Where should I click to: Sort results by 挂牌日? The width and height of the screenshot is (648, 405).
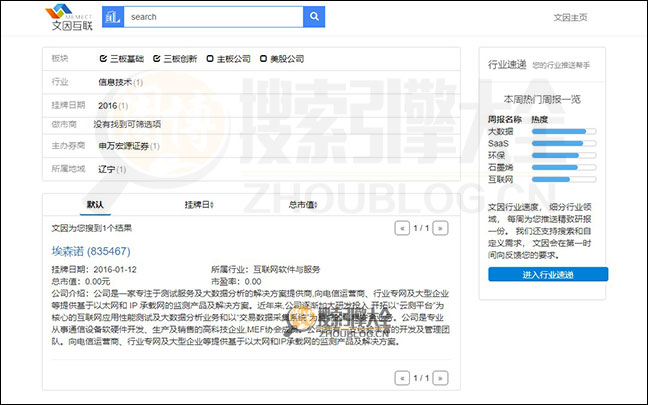[199, 205]
